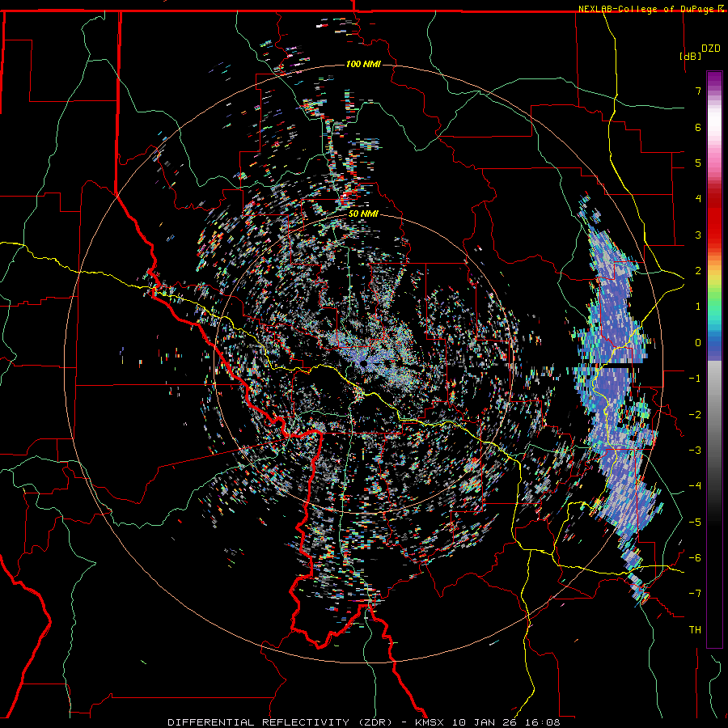
Task: Click the 7 value on the color scale
Action: (698, 91)
